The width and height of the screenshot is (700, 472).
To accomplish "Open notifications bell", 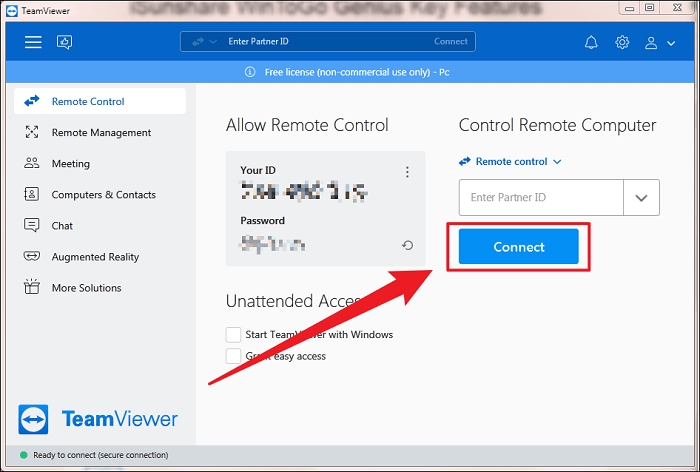I will tap(591, 42).
